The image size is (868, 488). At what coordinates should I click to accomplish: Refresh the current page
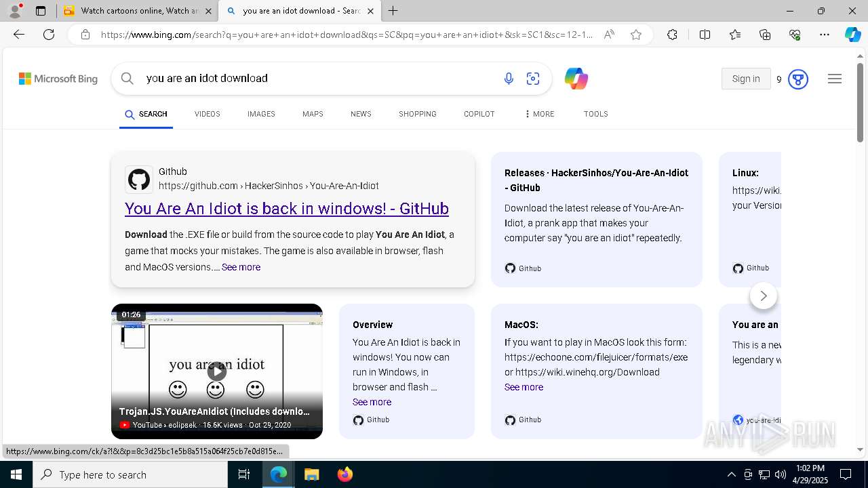point(49,35)
